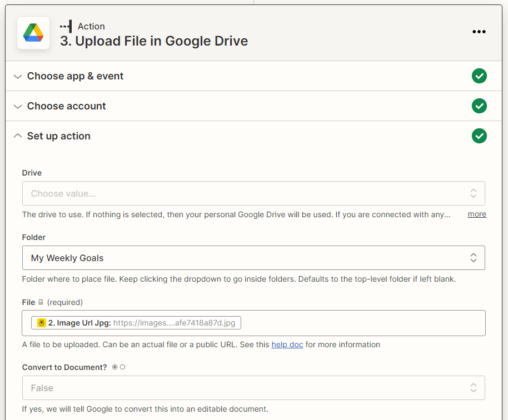Image resolution: width=508 pixels, height=420 pixels.
Task: Click the action step icon beside the word Action
Action: click(66, 26)
